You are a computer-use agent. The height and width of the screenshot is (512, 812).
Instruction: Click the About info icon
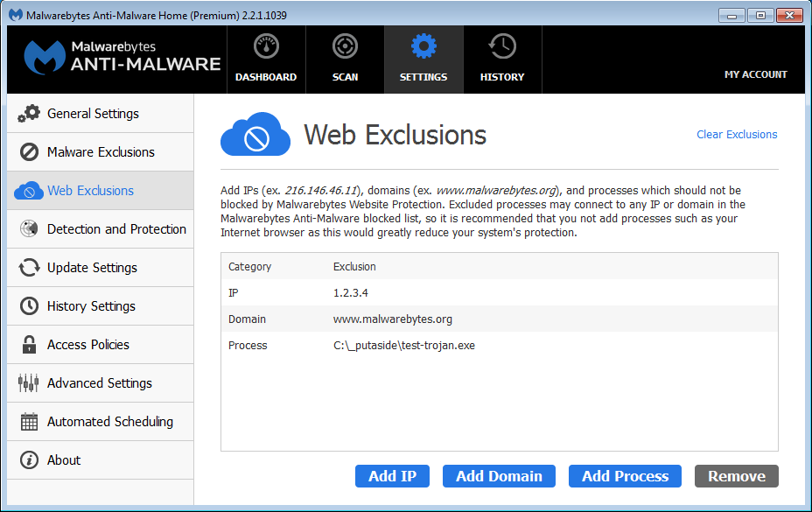pos(29,459)
